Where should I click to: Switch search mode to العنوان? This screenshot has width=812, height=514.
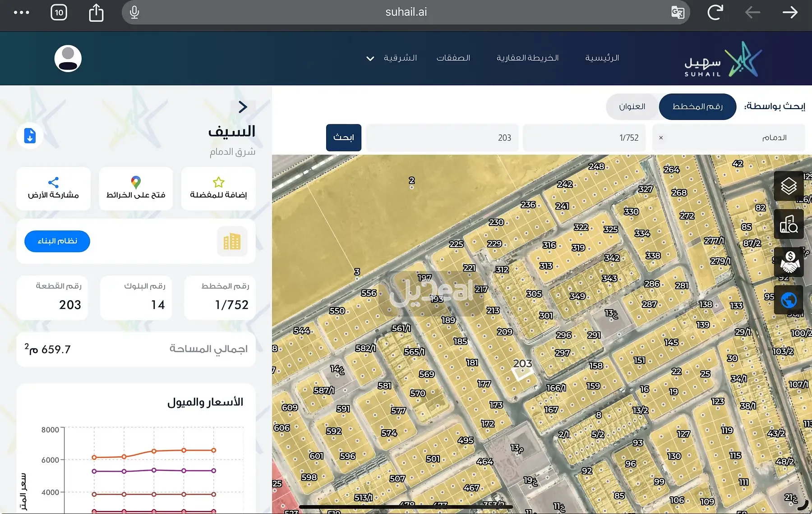pyautogui.click(x=632, y=107)
